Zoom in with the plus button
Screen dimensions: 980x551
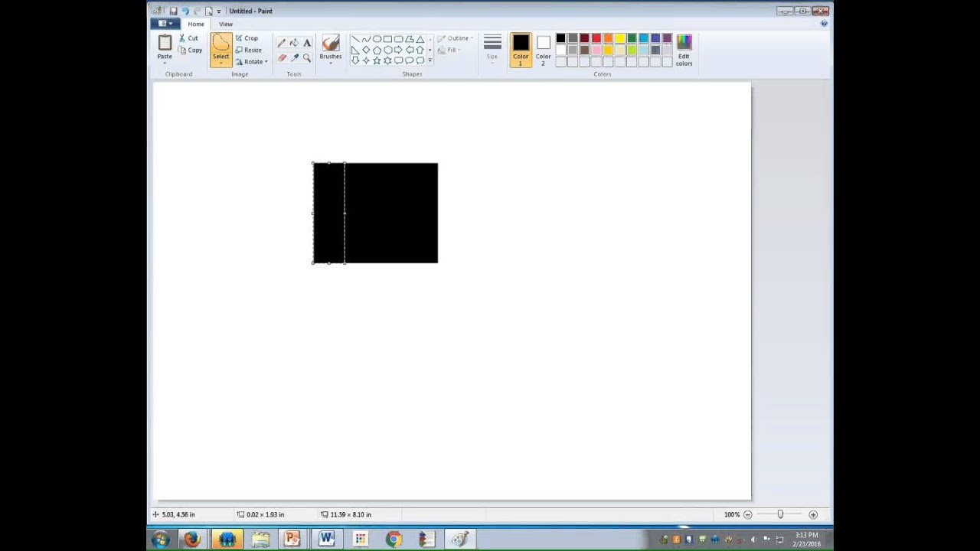[x=813, y=514]
